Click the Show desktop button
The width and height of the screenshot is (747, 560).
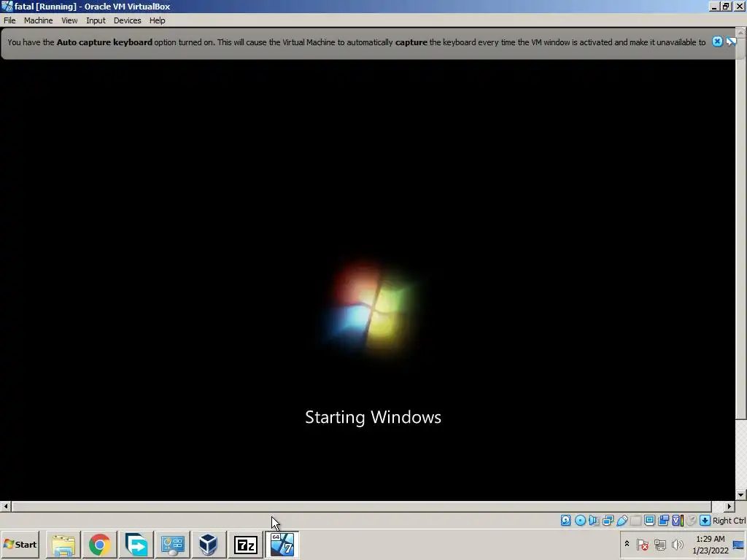pos(739,545)
